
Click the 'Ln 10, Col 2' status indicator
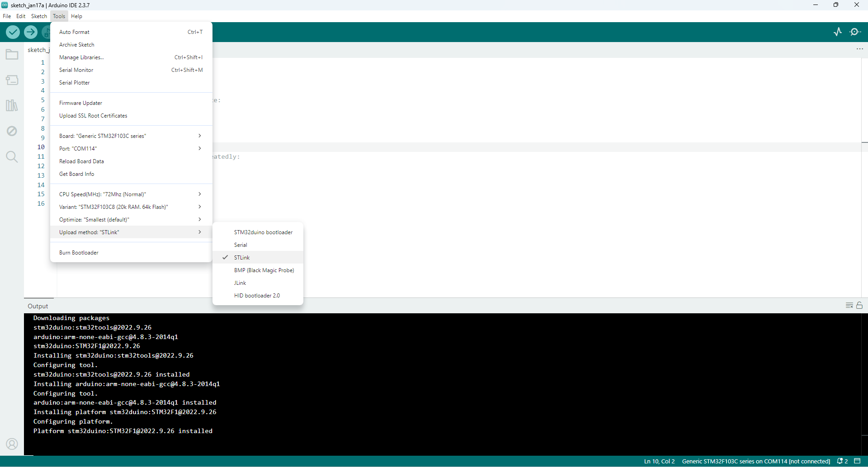coord(659,461)
